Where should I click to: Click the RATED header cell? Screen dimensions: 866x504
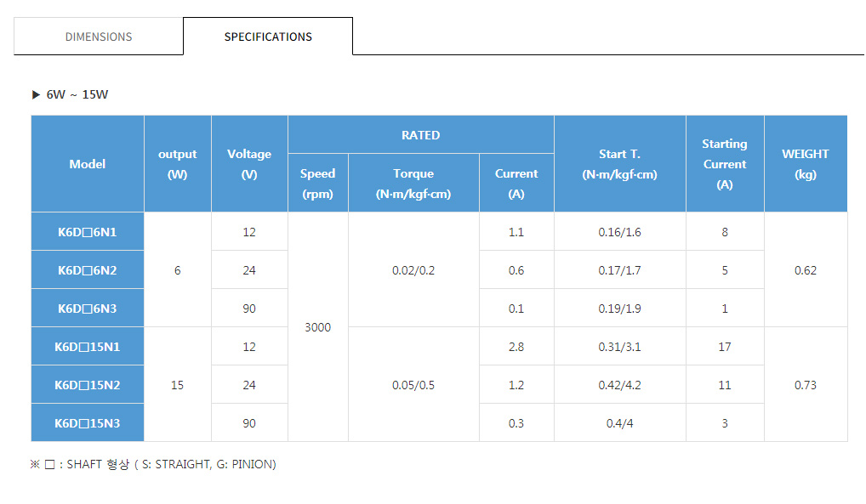421,135
